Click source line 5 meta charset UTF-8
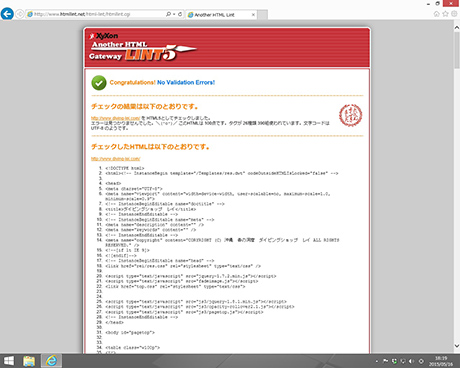The height and width of the screenshot is (368, 460). (134, 189)
